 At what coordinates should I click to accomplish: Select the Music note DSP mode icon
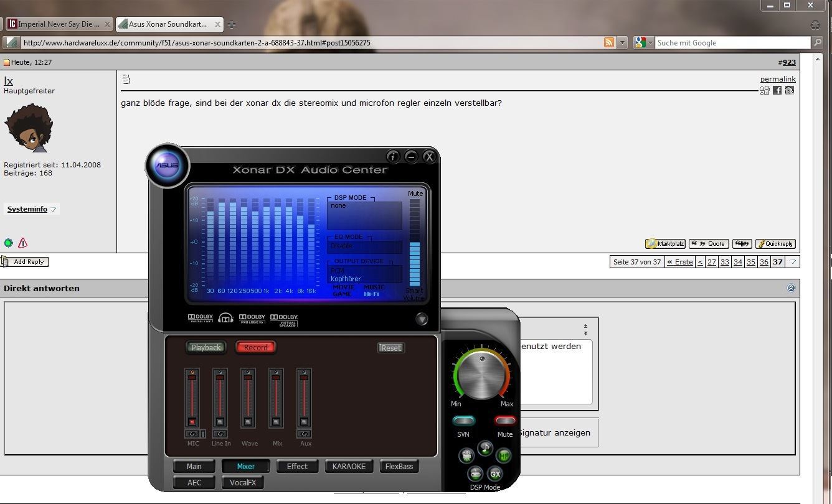tap(485, 448)
